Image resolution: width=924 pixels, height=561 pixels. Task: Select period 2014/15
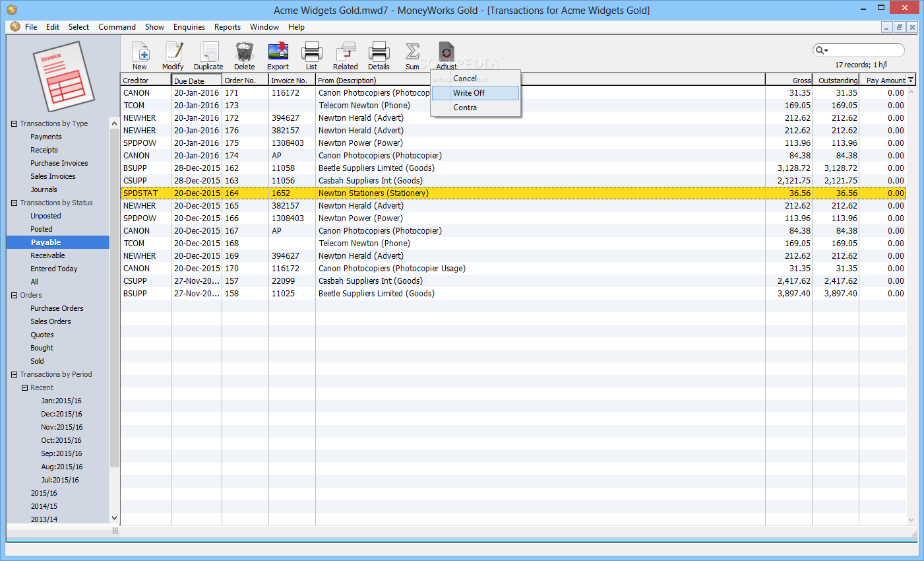click(44, 506)
